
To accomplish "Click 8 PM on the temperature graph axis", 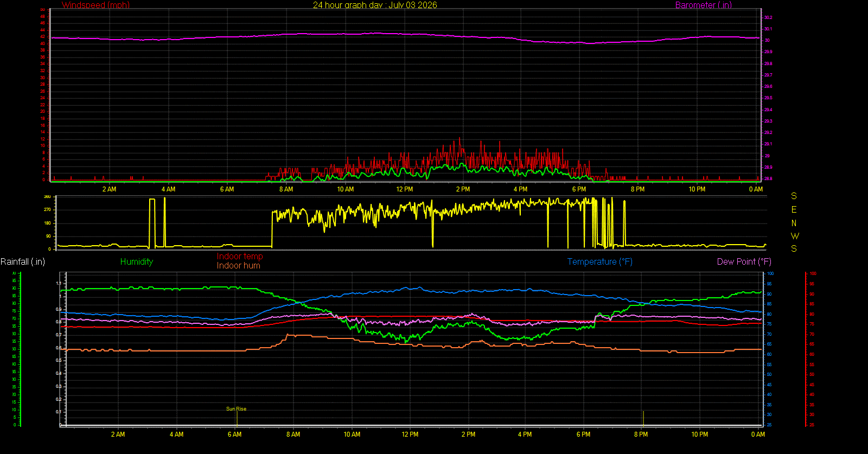I will click(x=641, y=434).
